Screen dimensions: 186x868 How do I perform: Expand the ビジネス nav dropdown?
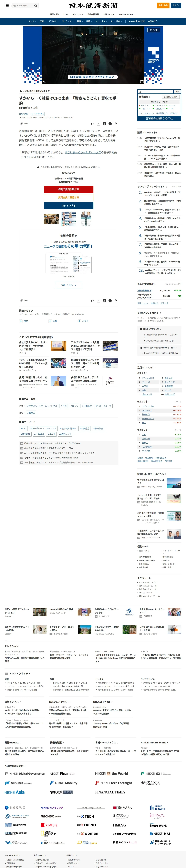(x=54, y=21)
